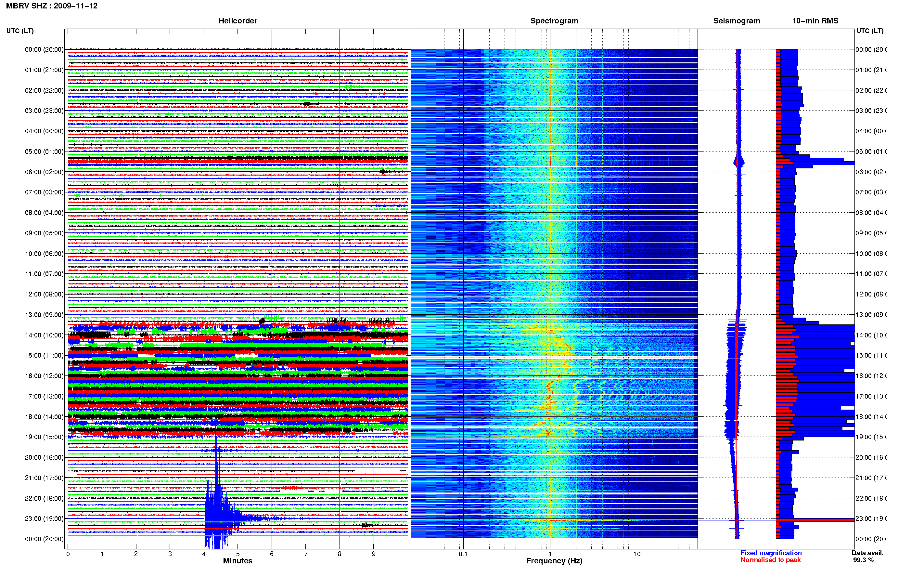
Task: Click left-axis time label "08:00 (04:00)"
Action: (x=44, y=213)
